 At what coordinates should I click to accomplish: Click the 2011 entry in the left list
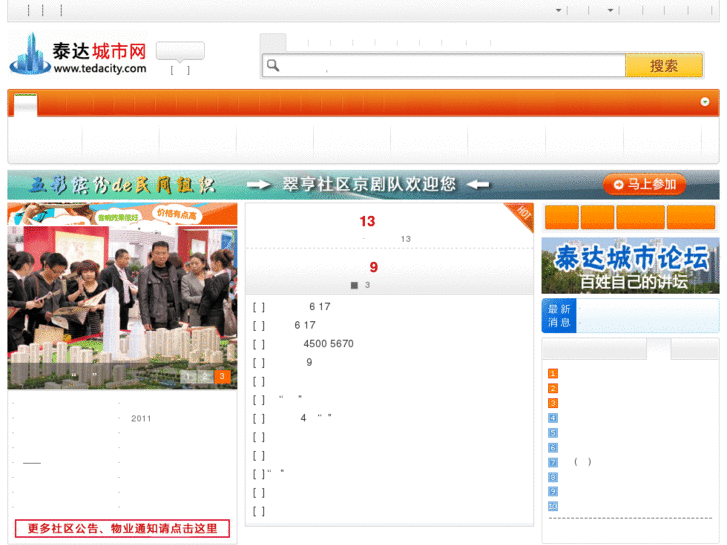pos(141,418)
